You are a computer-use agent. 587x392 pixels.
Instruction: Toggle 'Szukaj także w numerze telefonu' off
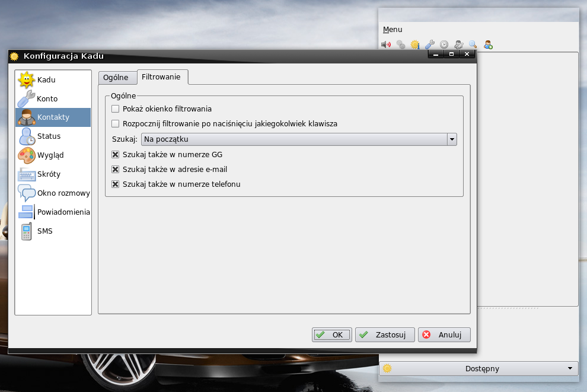(x=115, y=184)
